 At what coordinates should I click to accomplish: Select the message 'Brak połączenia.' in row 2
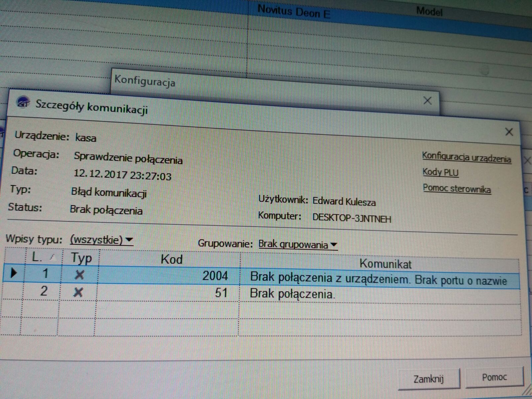293,294
